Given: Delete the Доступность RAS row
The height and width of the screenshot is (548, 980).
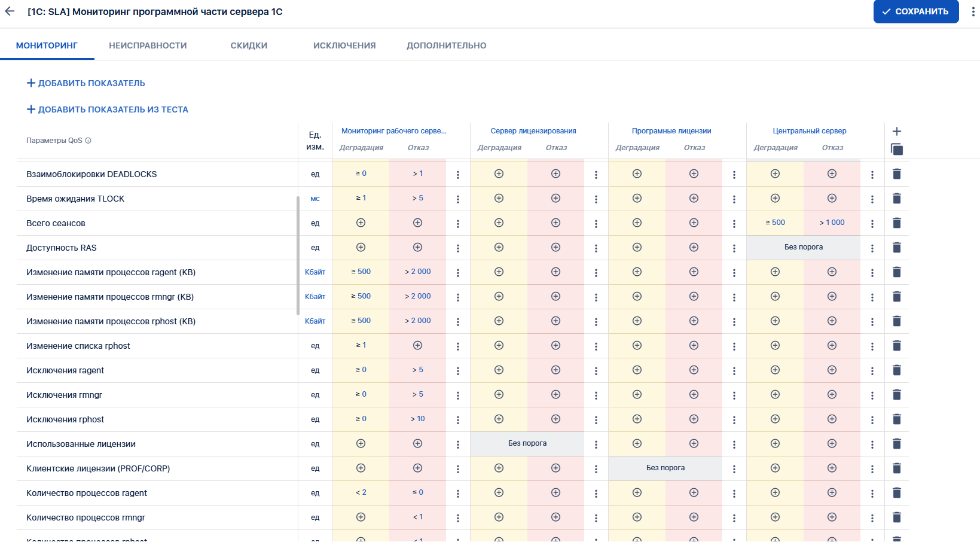Looking at the screenshot, I should coord(896,248).
